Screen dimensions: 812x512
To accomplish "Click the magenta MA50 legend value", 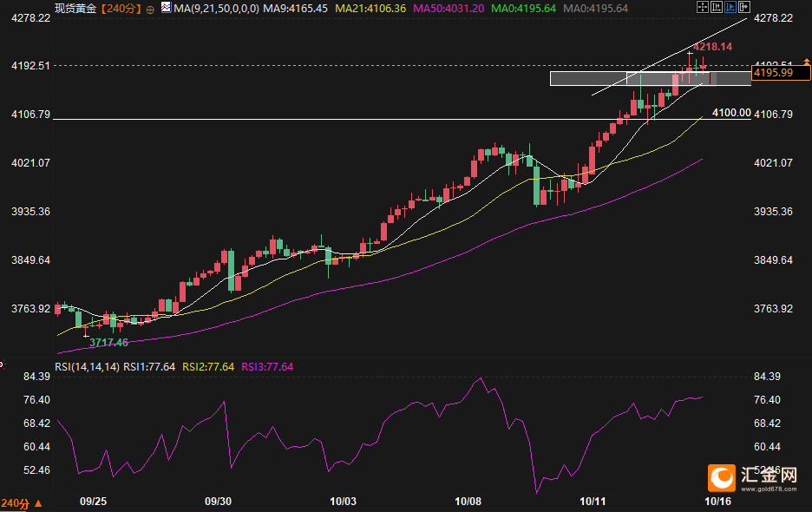I will (448, 9).
